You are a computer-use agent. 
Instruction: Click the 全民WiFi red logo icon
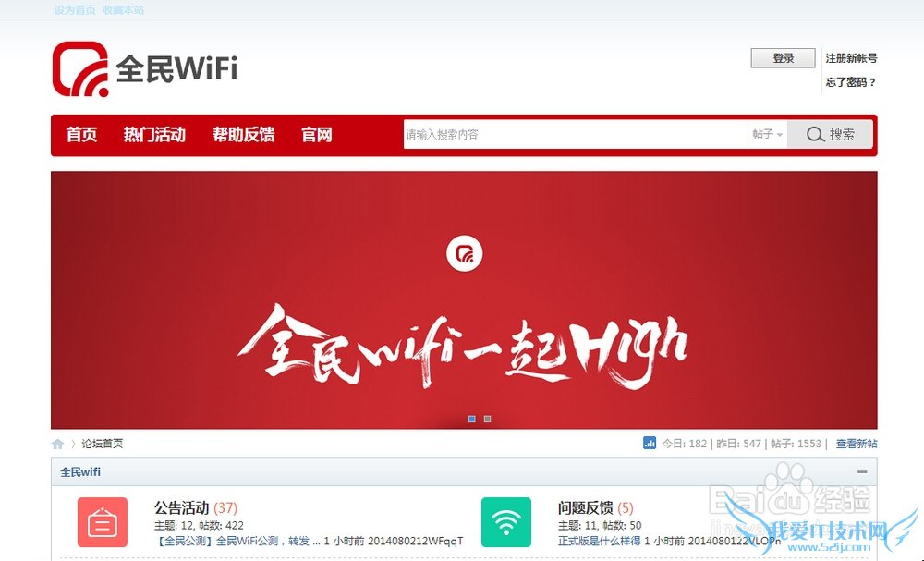(x=80, y=69)
